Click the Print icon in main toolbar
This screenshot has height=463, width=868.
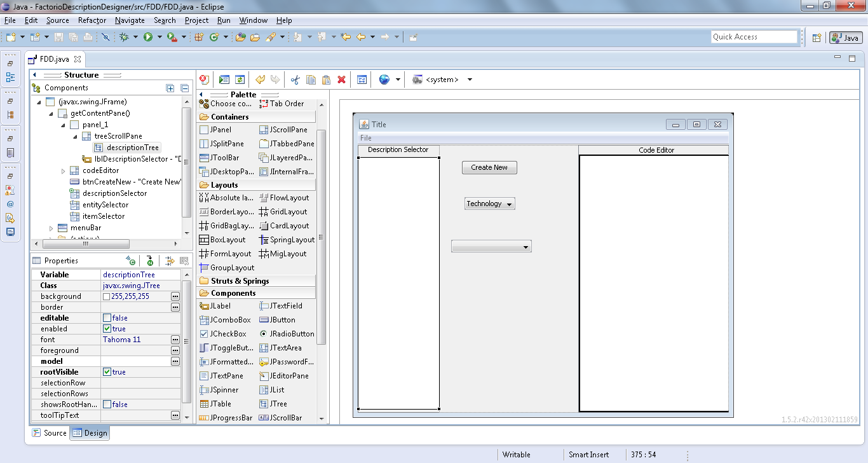click(88, 37)
